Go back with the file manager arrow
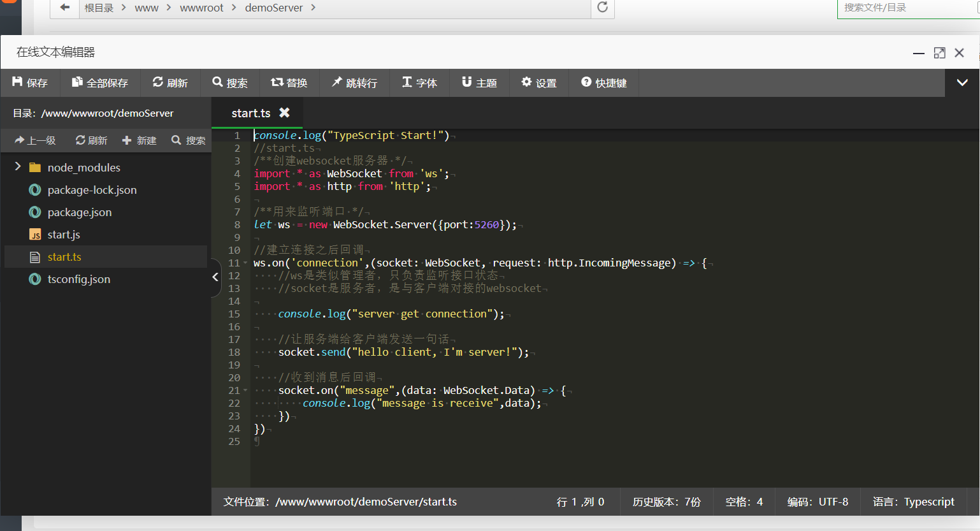980x531 pixels. pyautogui.click(x=64, y=8)
